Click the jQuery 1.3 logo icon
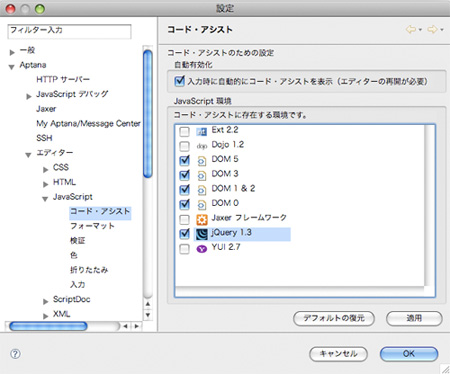450x374 pixels. click(202, 234)
